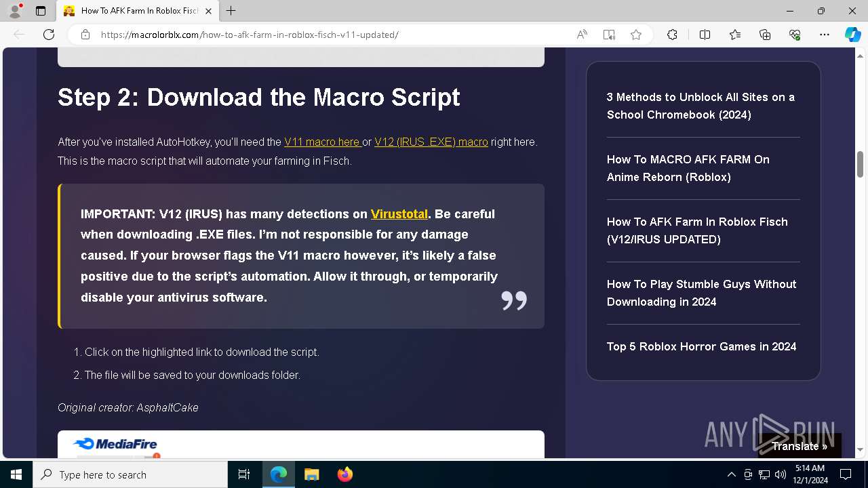Open the V12 (IRUS .EXE) macro link
Image resolution: width=868 pixels, height=488 pixels.
point(431,142)
